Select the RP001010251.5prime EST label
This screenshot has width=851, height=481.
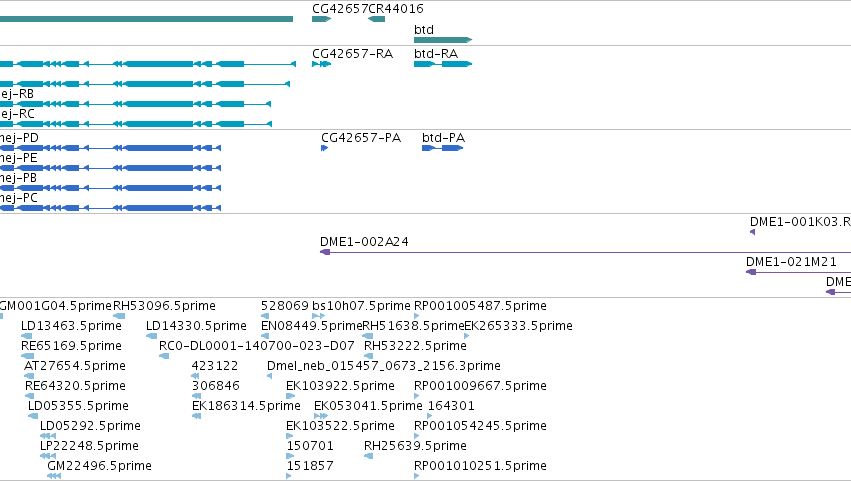tap(480, 466)
